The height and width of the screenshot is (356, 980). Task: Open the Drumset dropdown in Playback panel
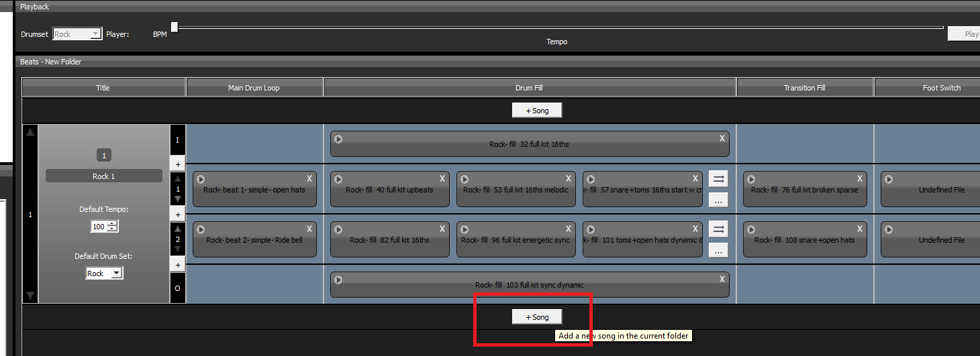click(78, 34)
